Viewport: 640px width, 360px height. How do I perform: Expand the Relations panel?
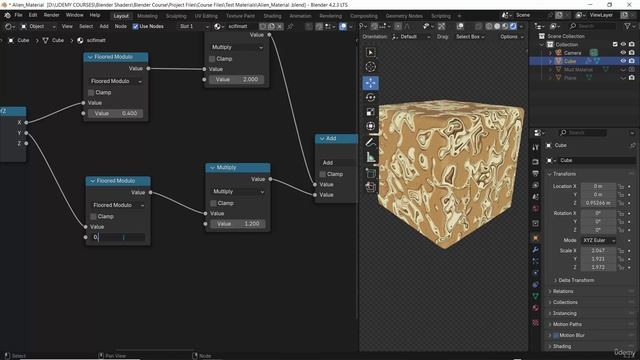click(563, 291)
